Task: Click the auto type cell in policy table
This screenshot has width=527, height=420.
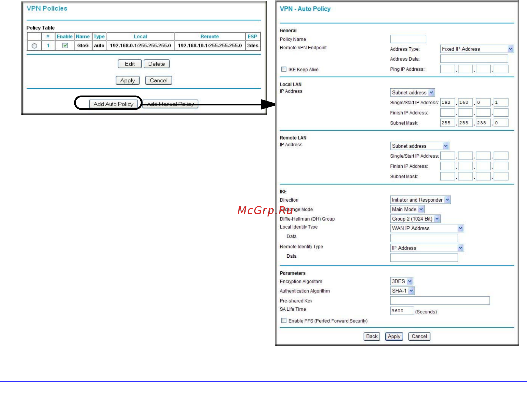Action: [99, 45]
